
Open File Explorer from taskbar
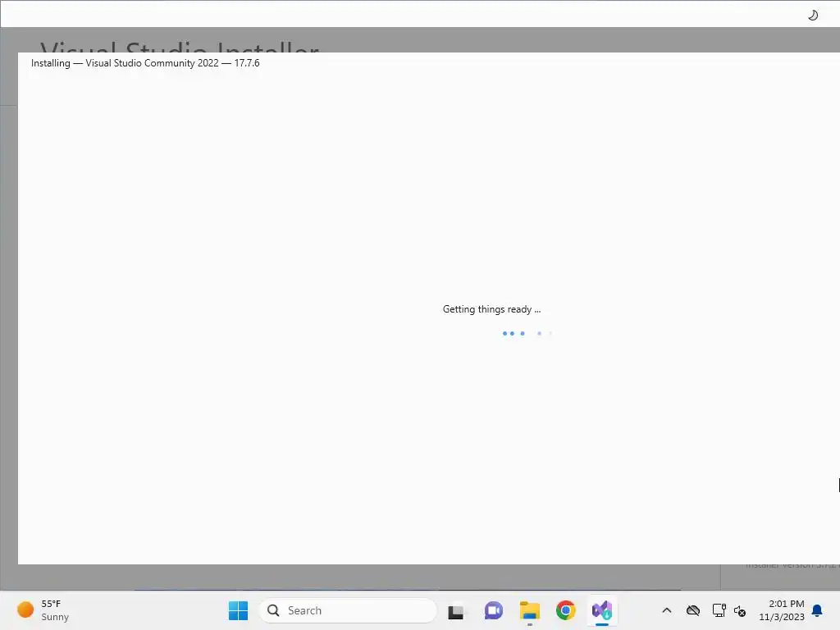[529, 610]
